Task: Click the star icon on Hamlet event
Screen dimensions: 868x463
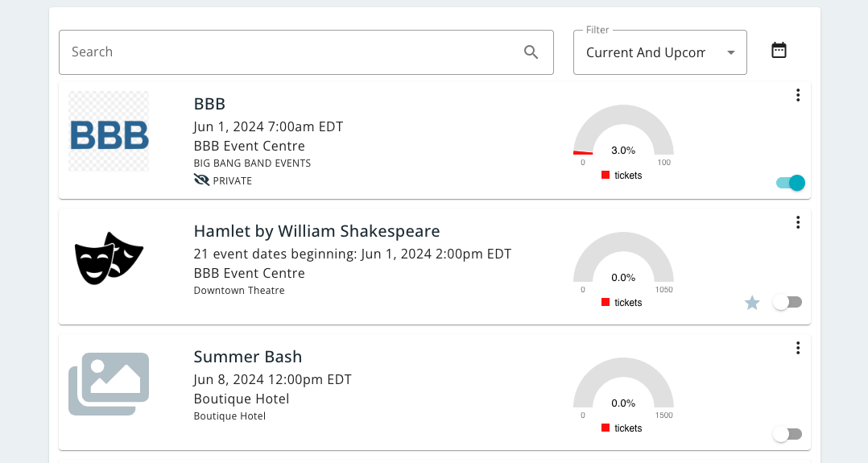Action: (752, 303)
